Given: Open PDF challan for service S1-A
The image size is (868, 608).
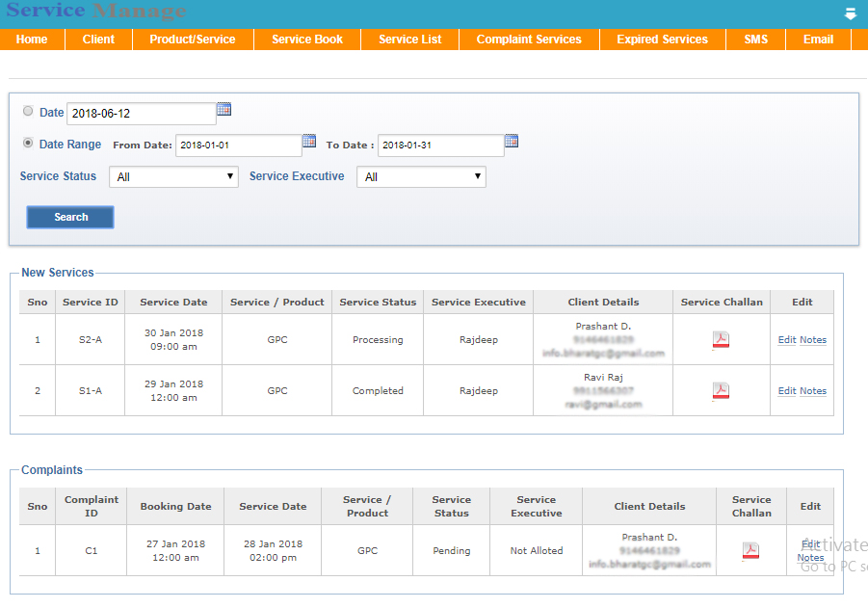Looking at the screenshot, I should pyautogui.click(x=721, y=390).
